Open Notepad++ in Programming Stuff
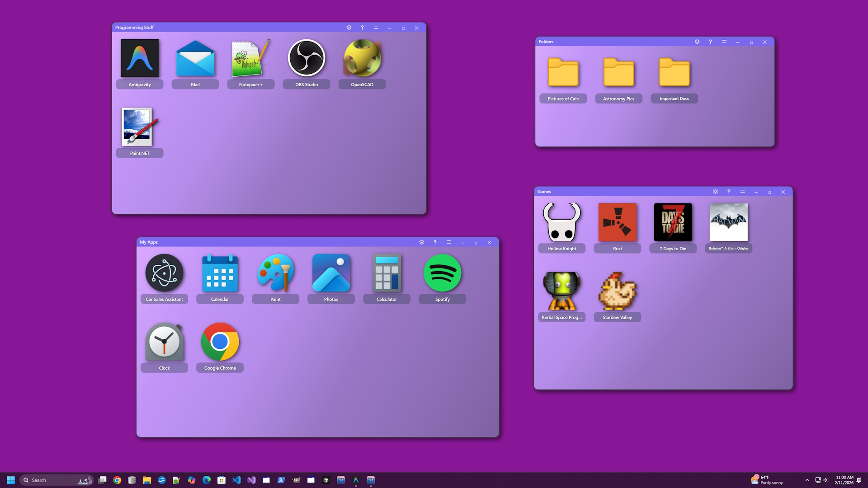Image resolution: width=868 pixels, height=488 pixels. point(250,59)
